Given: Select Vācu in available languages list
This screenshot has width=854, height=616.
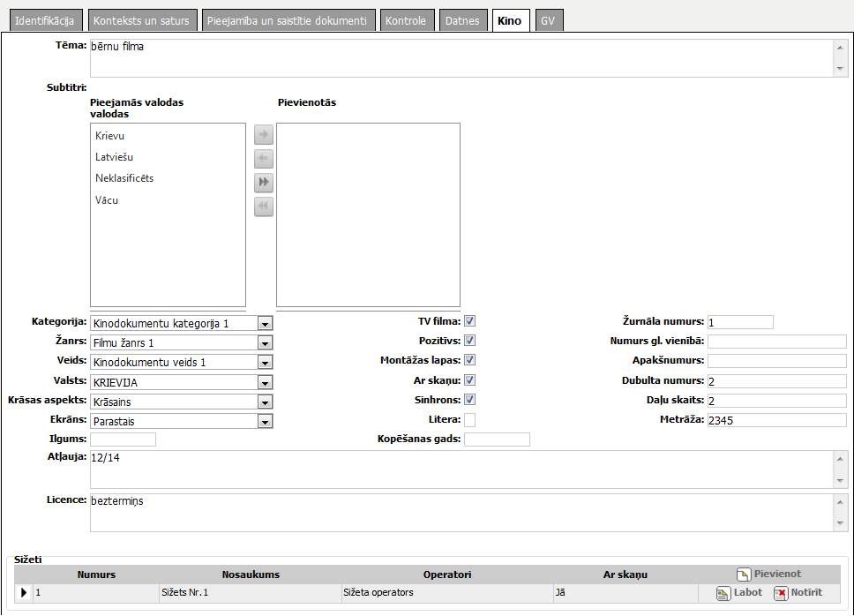Looking at the screenshot, I should click(107, 200).
